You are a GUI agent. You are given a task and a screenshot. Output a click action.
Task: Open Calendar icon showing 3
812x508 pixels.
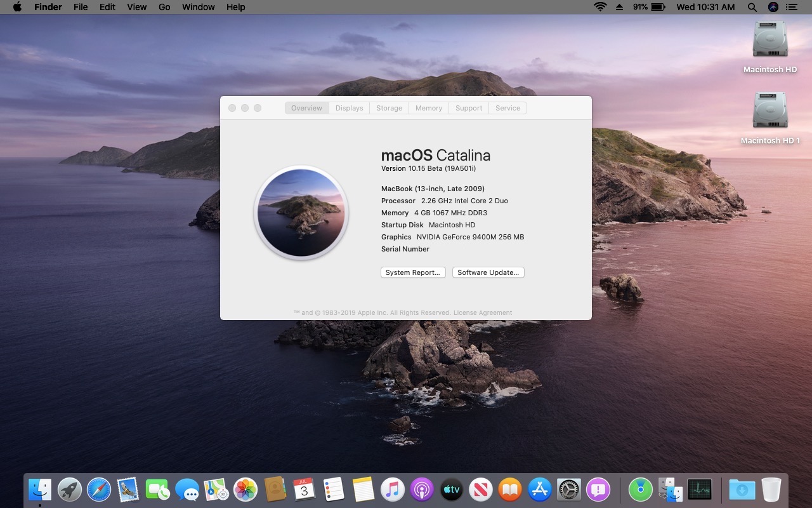click(304, 490)
